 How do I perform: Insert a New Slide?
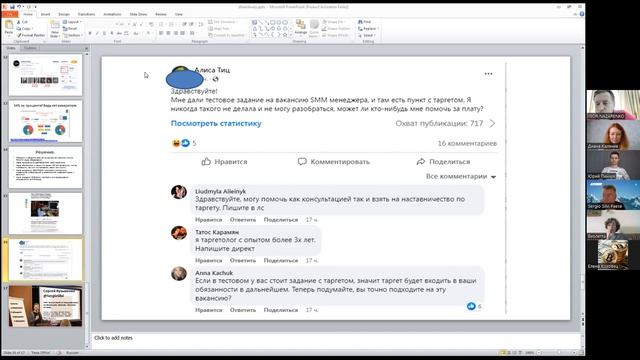pos(55,29)
